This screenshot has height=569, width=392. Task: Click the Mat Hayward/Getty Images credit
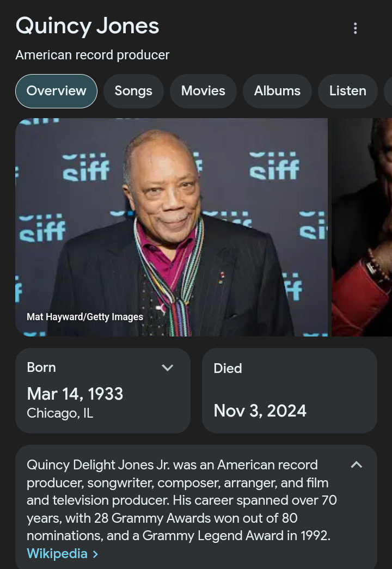(x=85, y=317)
